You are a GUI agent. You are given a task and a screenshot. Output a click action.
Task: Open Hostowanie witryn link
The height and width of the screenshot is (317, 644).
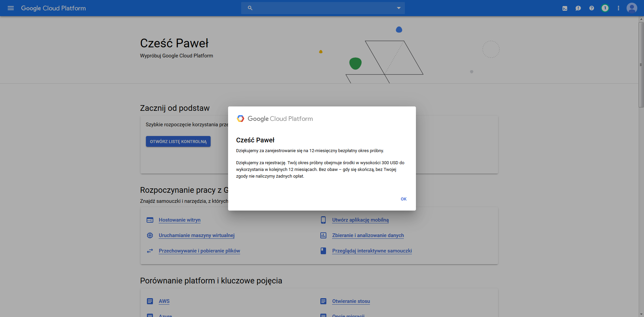coord(179,220)
